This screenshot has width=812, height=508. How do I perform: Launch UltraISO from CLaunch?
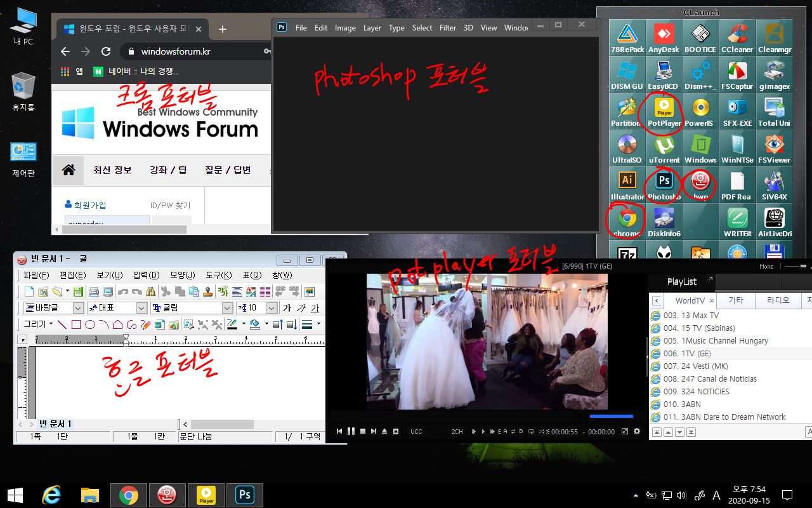click(627, 148)
